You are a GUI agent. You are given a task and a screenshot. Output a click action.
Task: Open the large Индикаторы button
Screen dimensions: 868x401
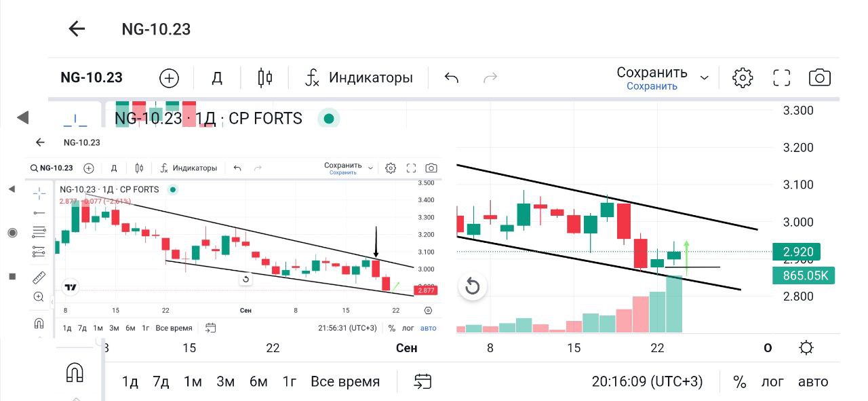(x=359, y=77)
